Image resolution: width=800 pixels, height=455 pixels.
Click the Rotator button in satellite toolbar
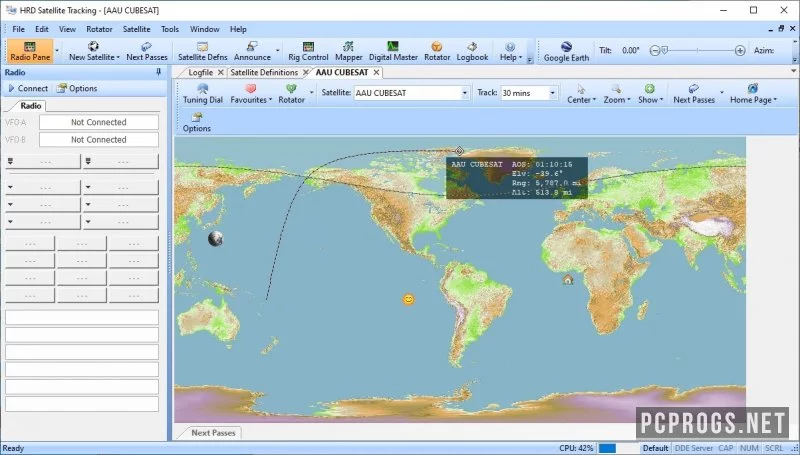(x=291, y=94)
